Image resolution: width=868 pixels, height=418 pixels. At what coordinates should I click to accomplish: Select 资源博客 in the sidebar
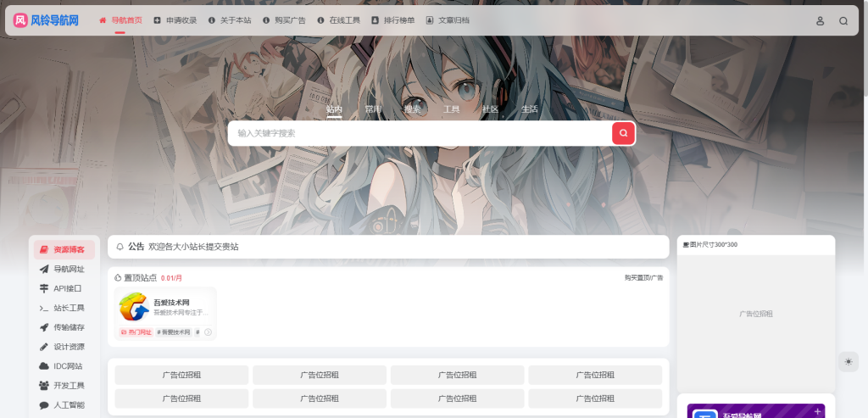point(64,249)
